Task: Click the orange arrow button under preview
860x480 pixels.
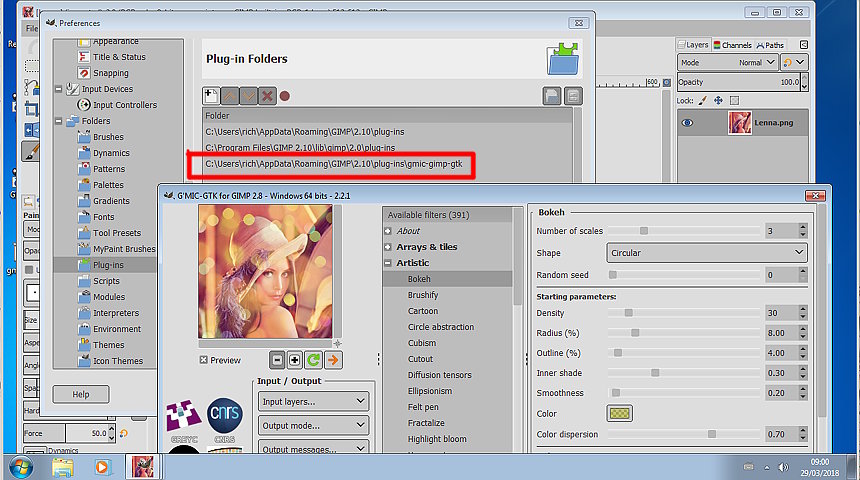Action: 333,360
